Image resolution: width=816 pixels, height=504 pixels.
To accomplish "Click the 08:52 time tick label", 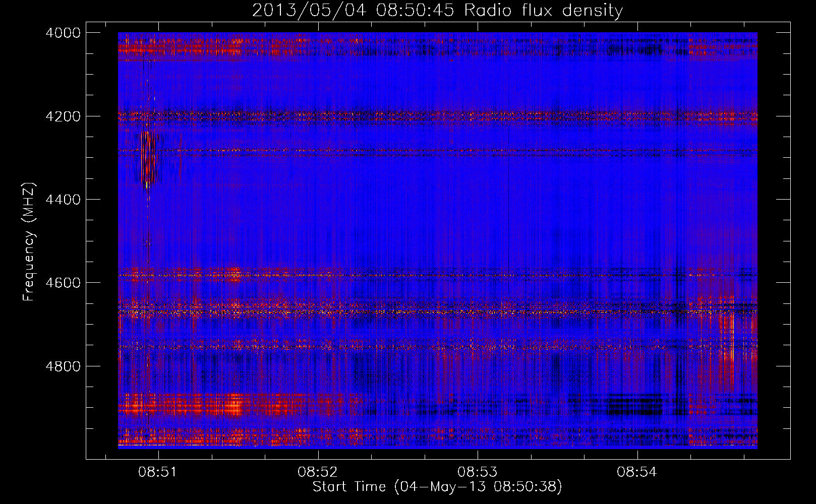I will (318, 472).
